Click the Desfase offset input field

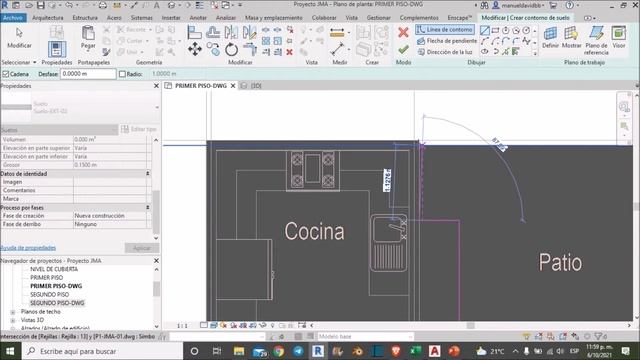coord(88,74)
